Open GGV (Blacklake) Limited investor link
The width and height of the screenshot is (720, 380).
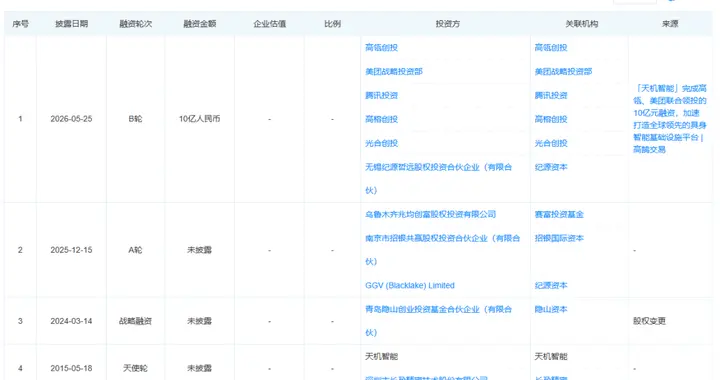tap(410, 285)
